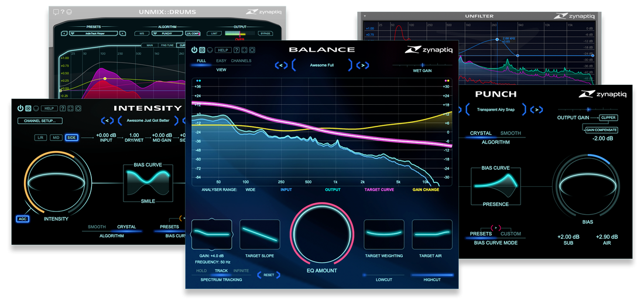Screen dimensions: 644x305
Task: Click the last settings icon in Intensity header
Action: tap(78, 108)
